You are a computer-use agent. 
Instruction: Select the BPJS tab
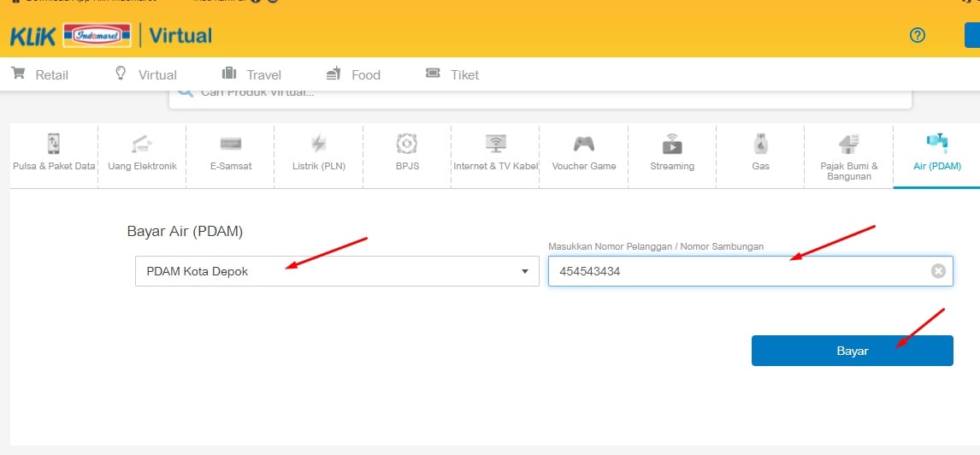pos(407,157)
